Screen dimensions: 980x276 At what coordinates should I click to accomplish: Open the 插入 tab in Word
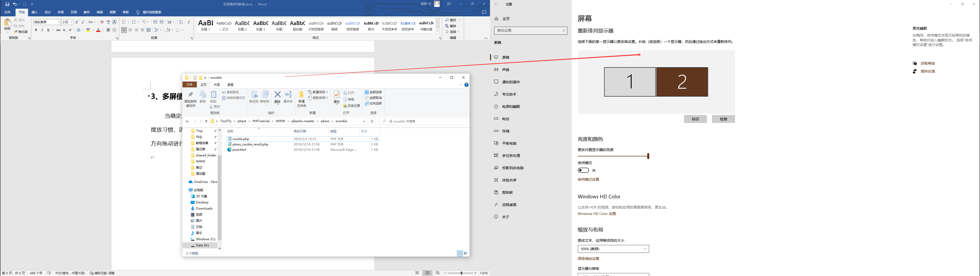[35, 12]
